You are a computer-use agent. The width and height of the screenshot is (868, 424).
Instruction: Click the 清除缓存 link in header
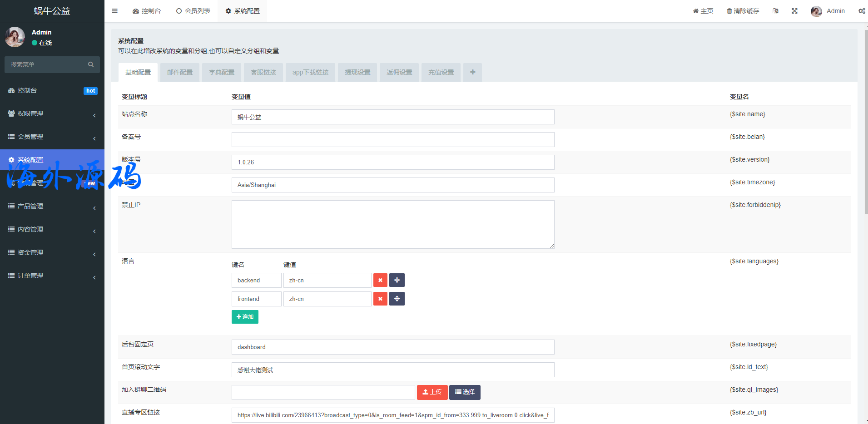pyautogui.click(x=743, y=11)
